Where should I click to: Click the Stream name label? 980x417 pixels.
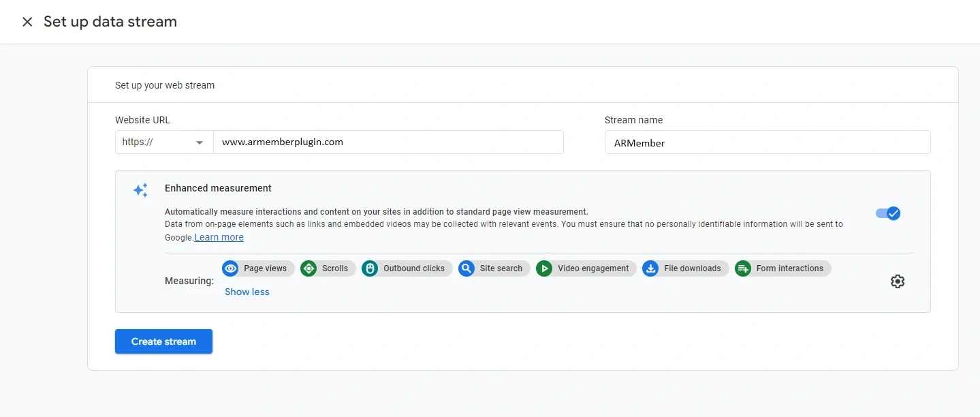[x=633, y=120]
